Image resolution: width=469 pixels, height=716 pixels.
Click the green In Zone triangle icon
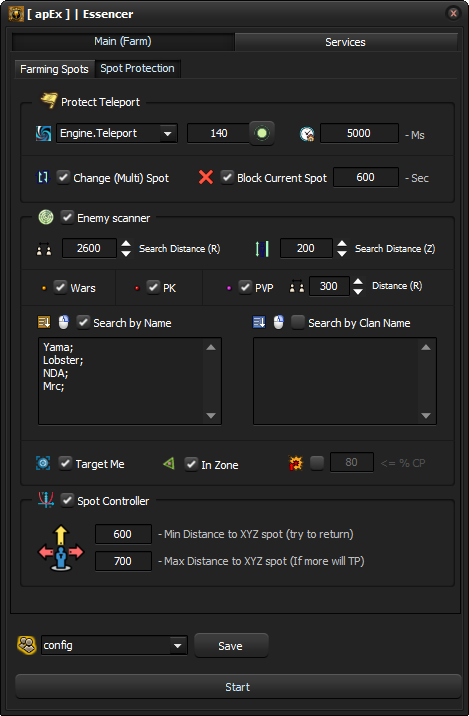[x=169, y=464]
